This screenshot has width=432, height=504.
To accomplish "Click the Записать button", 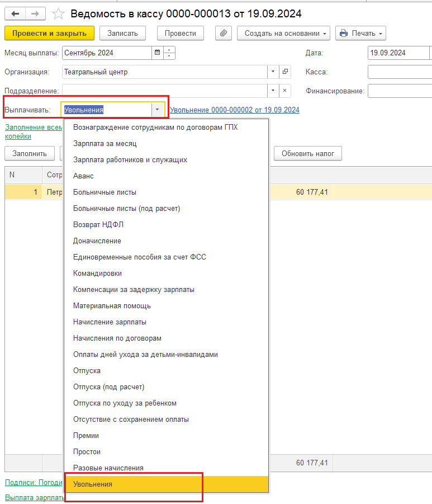I will click(x=123, y=33).
